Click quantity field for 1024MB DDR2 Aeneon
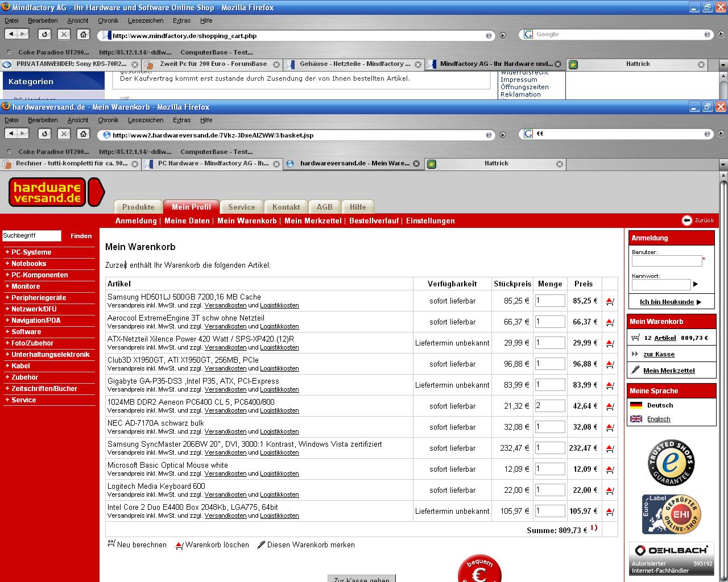The height and width of the screenshot is (582, 728). click(550, 406)
